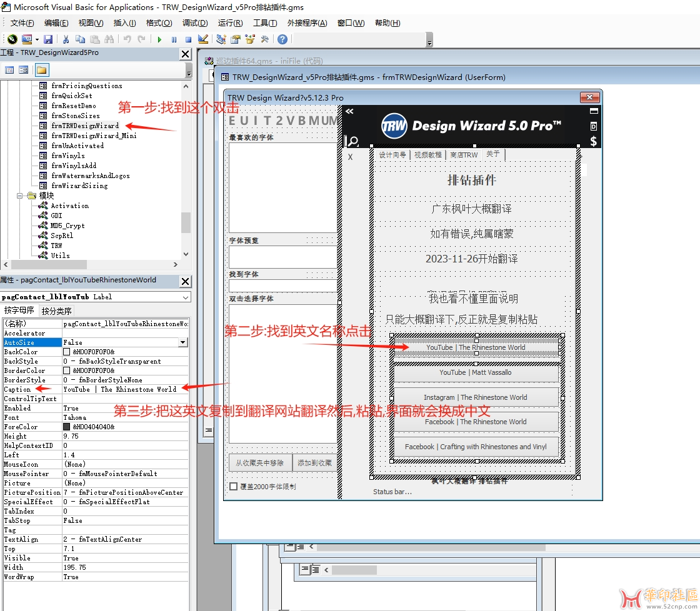Expand toolbar options in the Project pane

[x=189, y=71]
